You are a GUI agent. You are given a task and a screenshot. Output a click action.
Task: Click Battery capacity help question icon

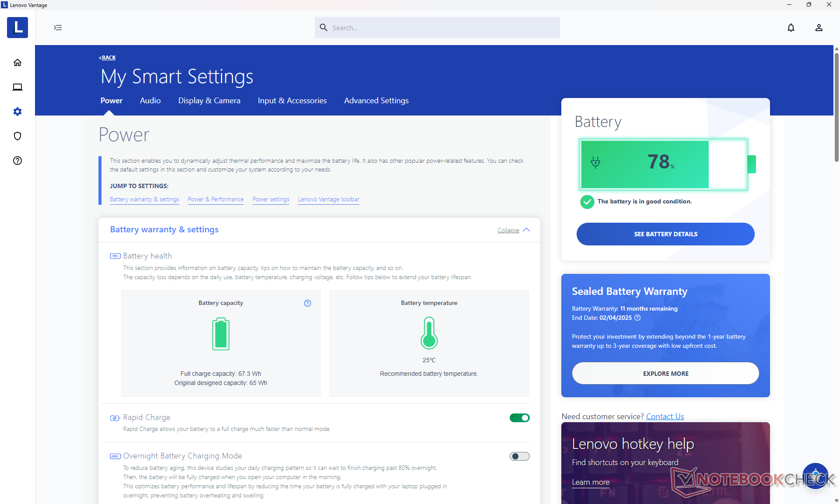(308, 303)
